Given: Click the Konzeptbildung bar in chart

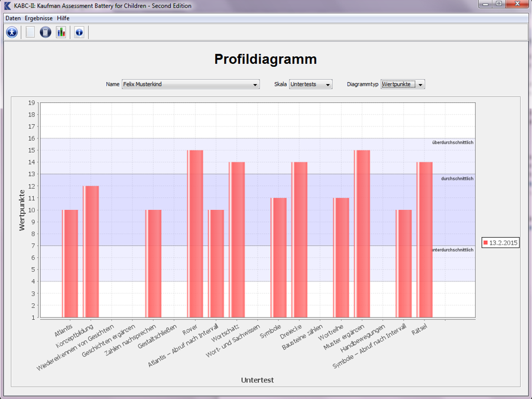Looking at the screenshot, I should [x=91, y=251].
